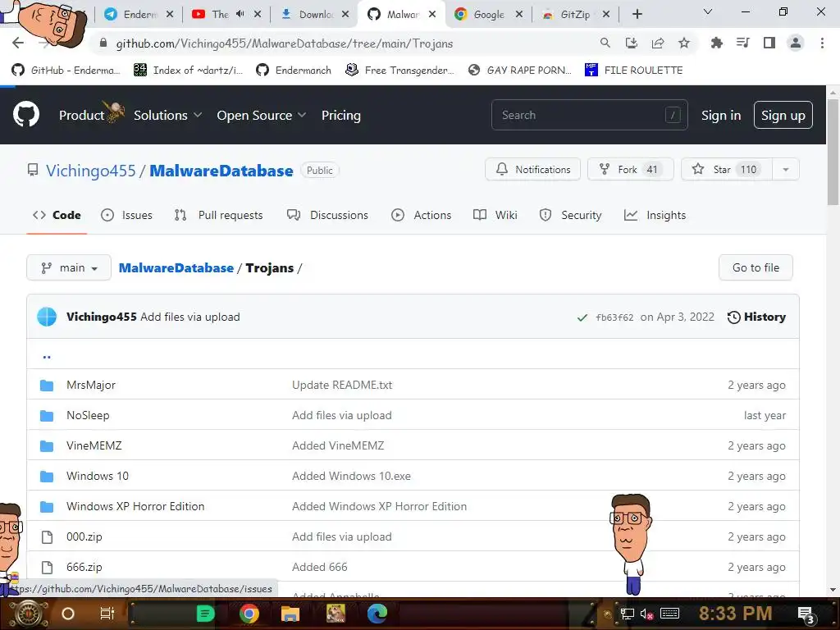Click the page vertical scrollbar thumb

[833, 151]
